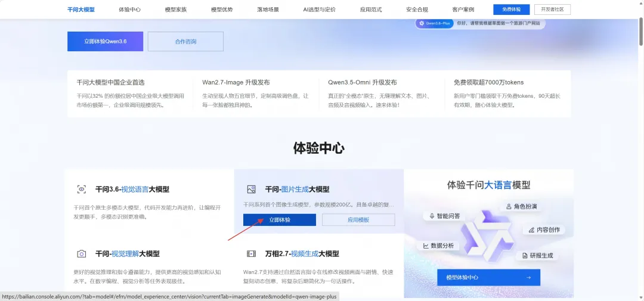Select AI选型与定价 in navigation
Image resolution: width=644 pixels, height=301 pixels.
point(319,10)
